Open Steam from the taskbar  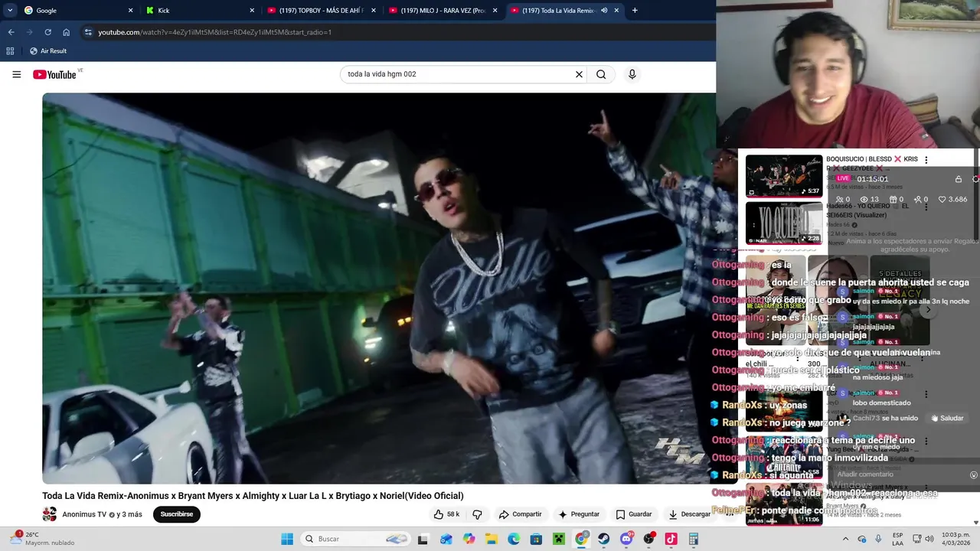coord(604,539)
